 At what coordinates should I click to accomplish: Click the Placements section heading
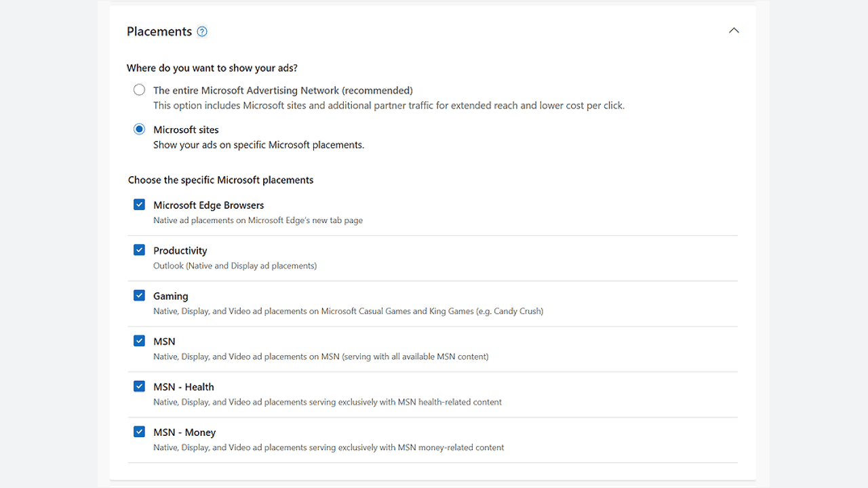159,32
